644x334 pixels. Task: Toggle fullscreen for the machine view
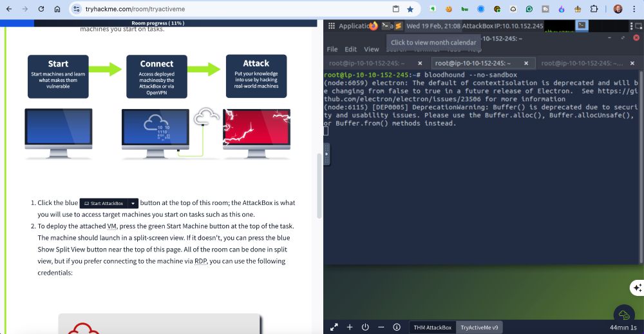click(x=334, y=327)
